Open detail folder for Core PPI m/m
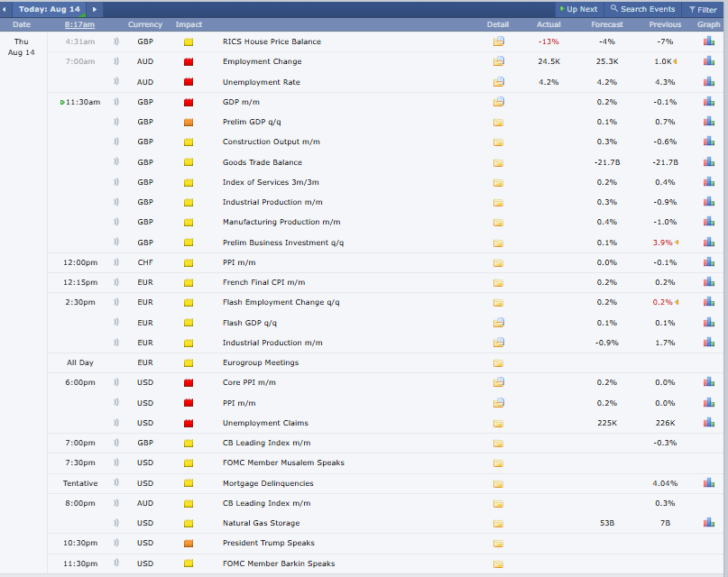This screenshot has width=728, height=577. pyautogui.click(x=498, y=382)
